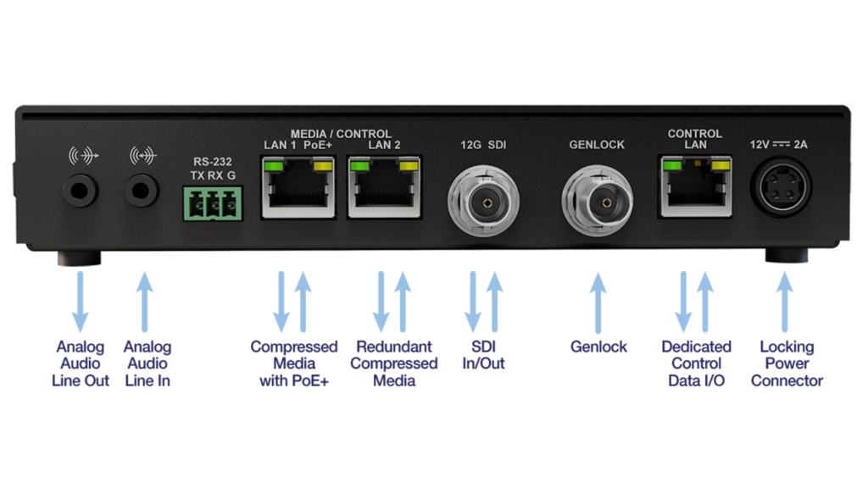The image size is (868, 488).
Task: Click the SDI In/Out caption
Action: coord(483,355)
